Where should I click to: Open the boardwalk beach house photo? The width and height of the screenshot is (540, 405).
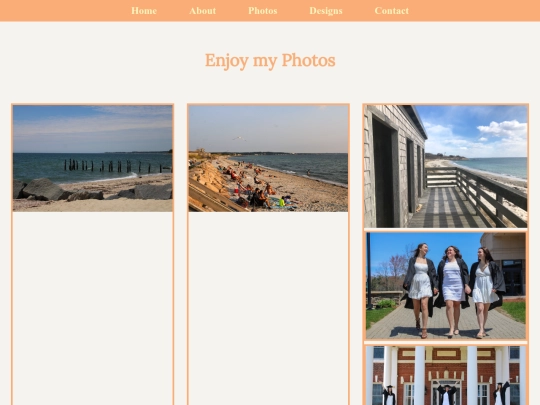click(x=446, y=166)
